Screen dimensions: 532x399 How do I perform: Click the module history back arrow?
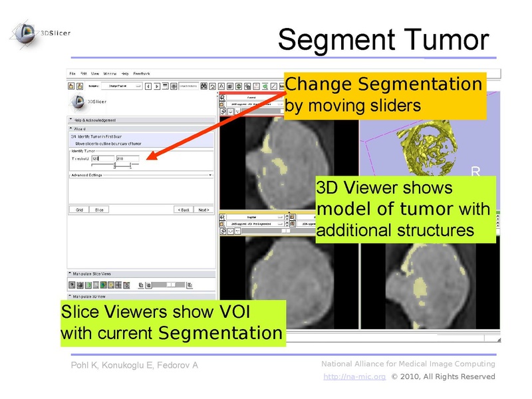(x=148, y=86)
